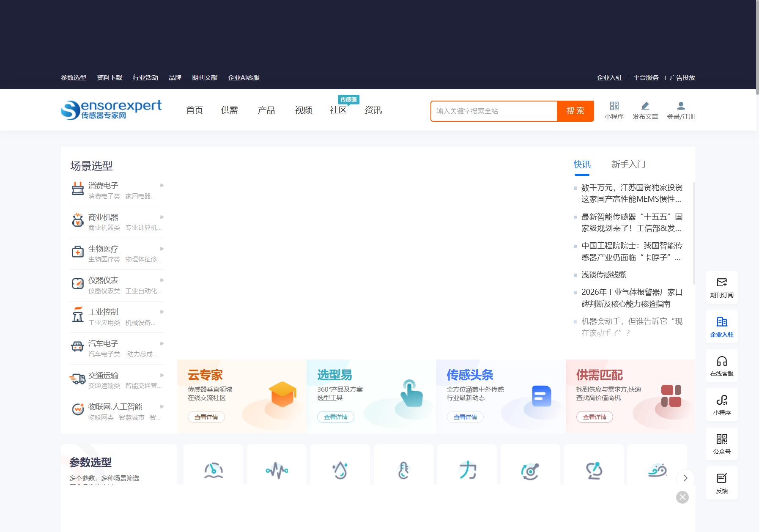Click the sidebar 小程序 floating icon
This screenshot has height=532, width=759.
[722, 400]
